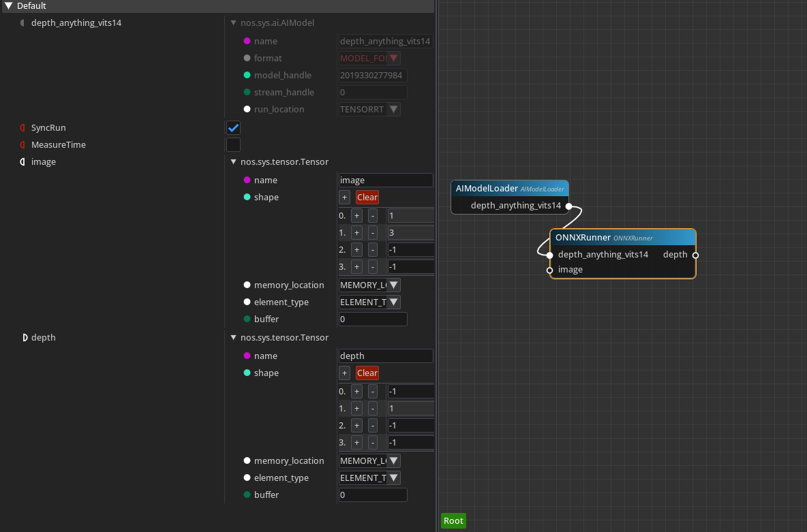Collapse the Default section triangle

pos(8,5)
